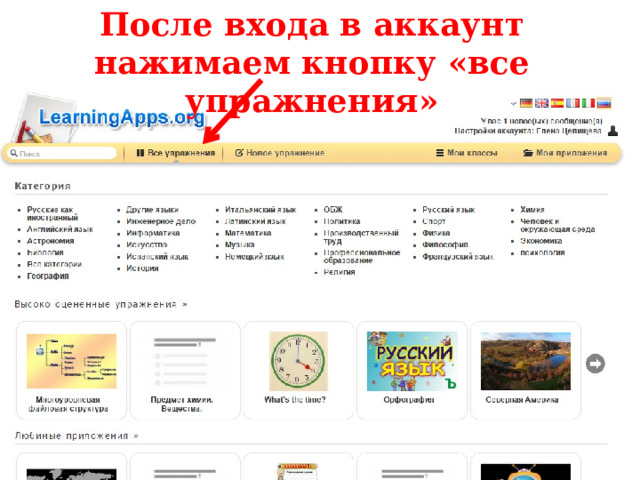640x480 pixels.
Task: Select Все категории link
Action: (x=54, y=264)
